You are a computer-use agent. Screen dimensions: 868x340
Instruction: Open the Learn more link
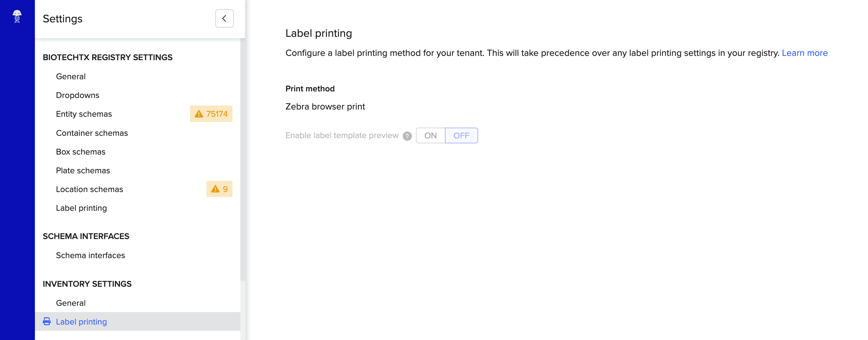[x=805, y=53]
